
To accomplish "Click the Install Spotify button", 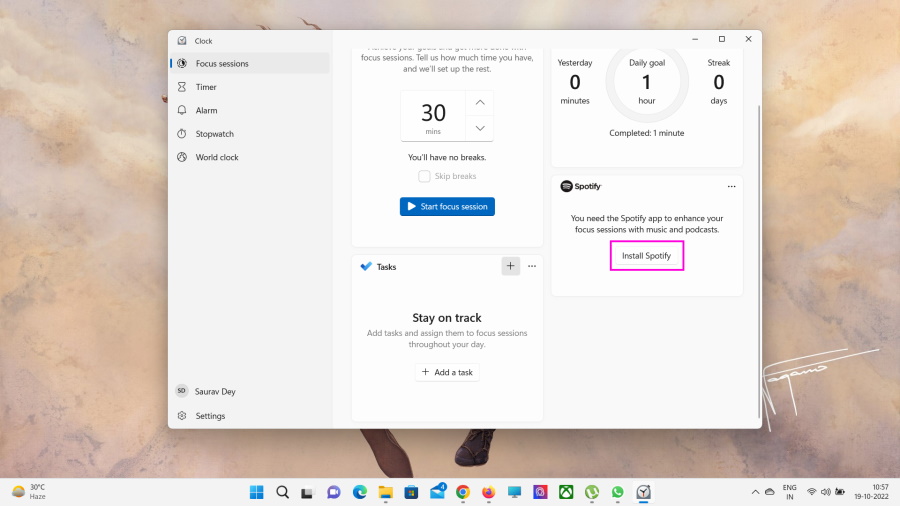I will (646, 256).
